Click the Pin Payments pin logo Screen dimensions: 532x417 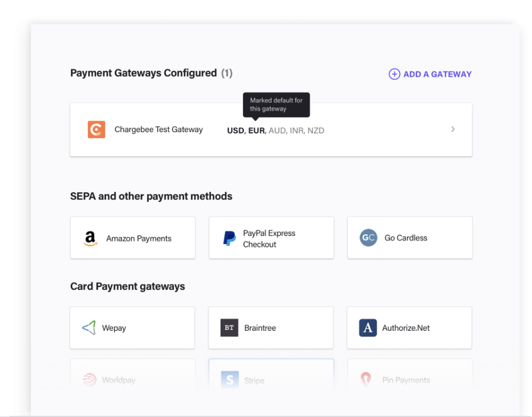pos(366,380)
